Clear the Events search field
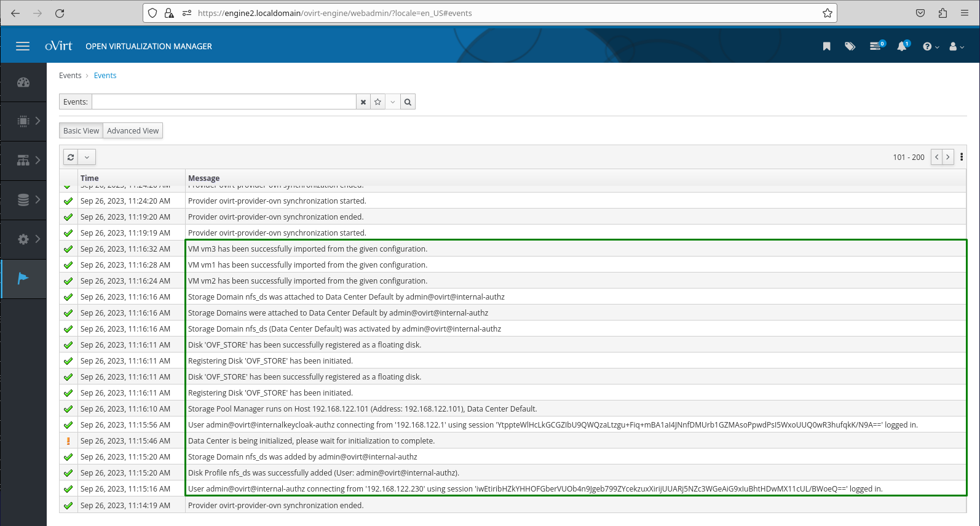The width and height of the screenshot is (980, 526). 363,102
